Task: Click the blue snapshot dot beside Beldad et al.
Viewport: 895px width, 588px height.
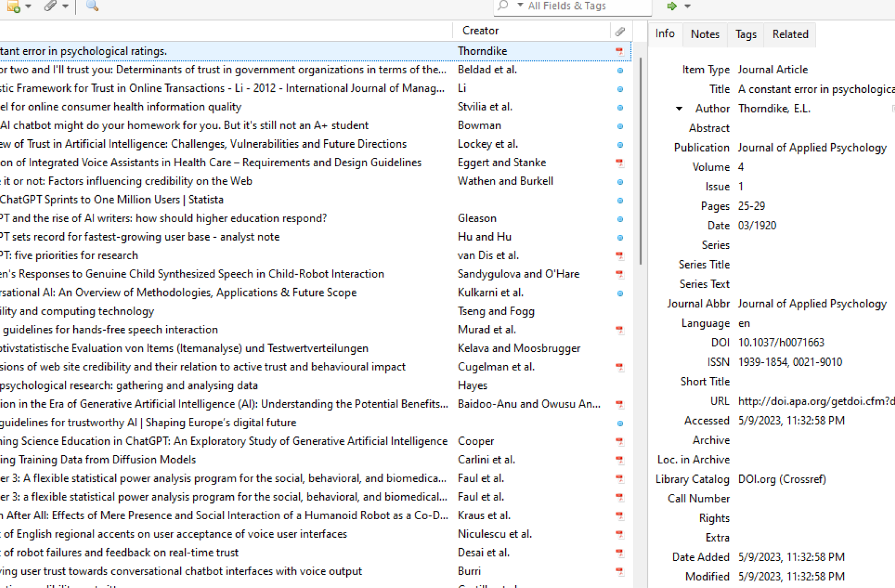Action: [x=620, y=70]
